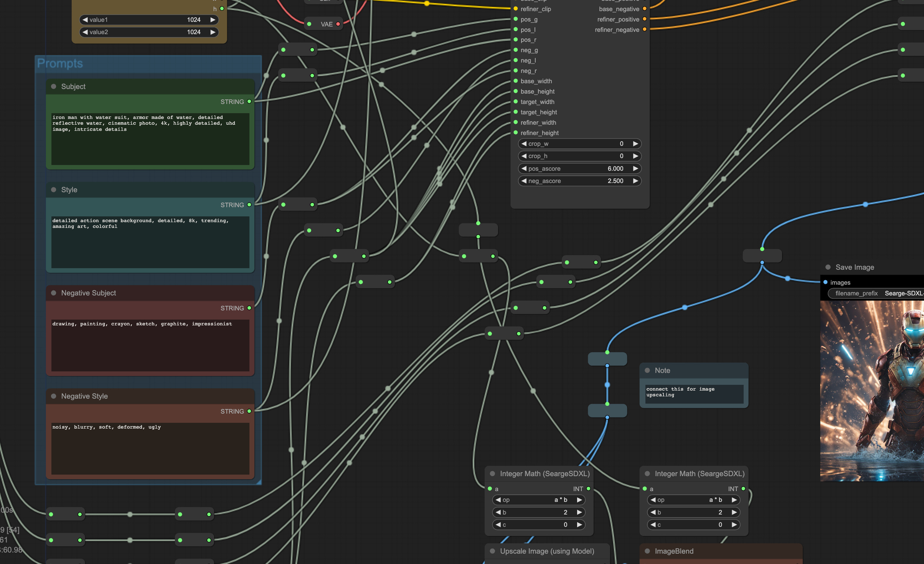Collapse the right Integer Math node dot
This screenshot has height=564, width=924.
[x=647, y=473]
